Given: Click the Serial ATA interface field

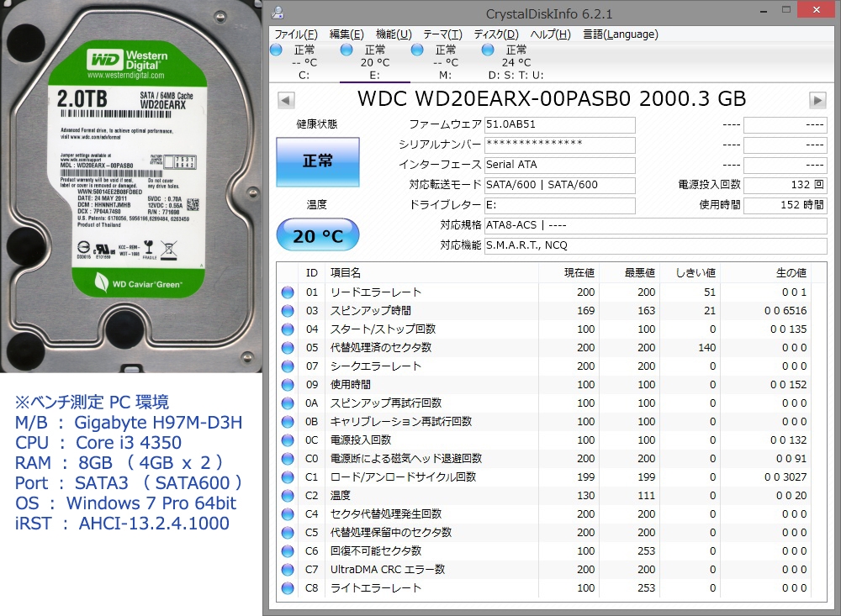Looking at the screenshot, I should 559,165.
